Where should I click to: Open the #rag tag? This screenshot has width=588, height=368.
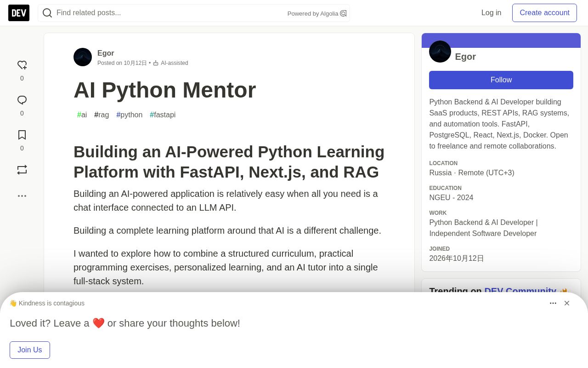pos(102,115)
